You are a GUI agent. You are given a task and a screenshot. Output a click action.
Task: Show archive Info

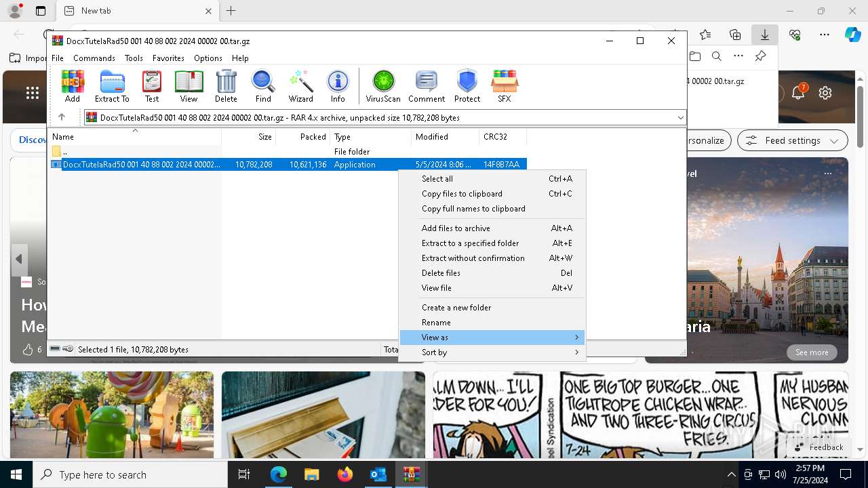pos(338,86)
